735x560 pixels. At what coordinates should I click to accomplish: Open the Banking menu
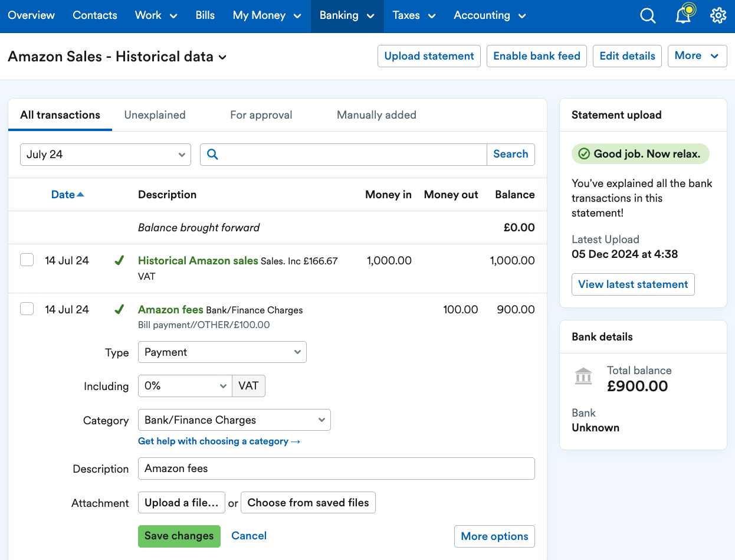coord(347,16)
